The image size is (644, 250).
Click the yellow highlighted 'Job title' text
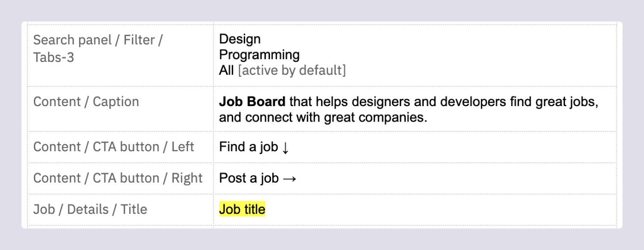242,209
